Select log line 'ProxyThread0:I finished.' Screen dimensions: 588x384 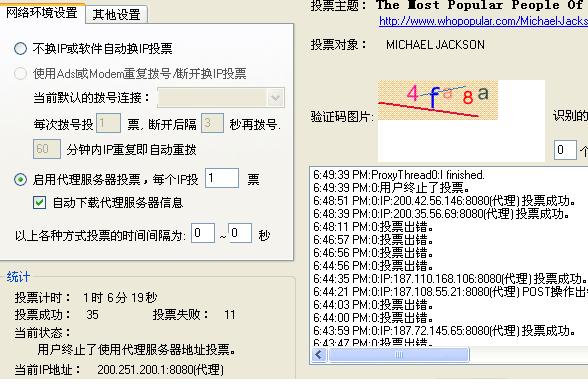pos(399,175)
